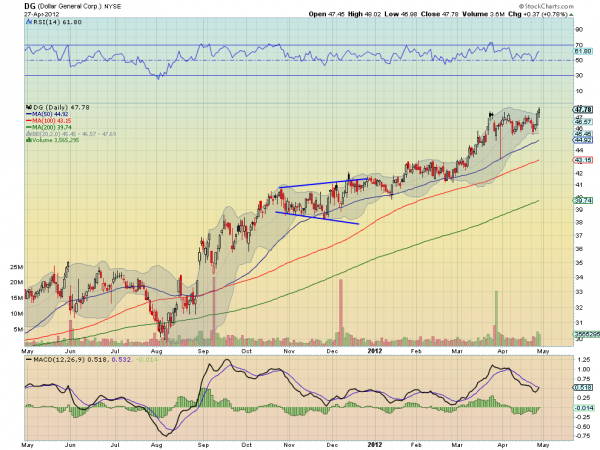Open the StockCharts.com link at top right
The image size is (600, 450).
coord(546,6)
